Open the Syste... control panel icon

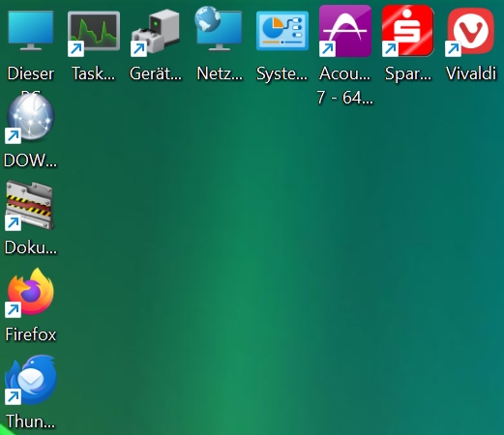tap(282, 31)
